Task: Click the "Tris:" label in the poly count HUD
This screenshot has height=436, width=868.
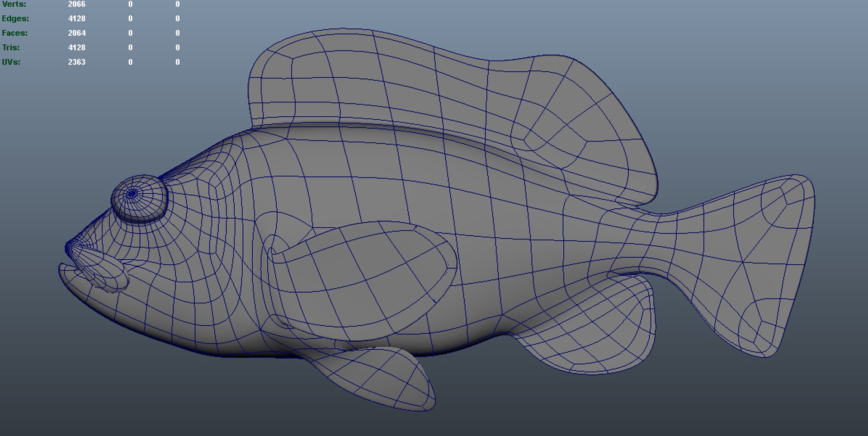Action: [11, 47]
